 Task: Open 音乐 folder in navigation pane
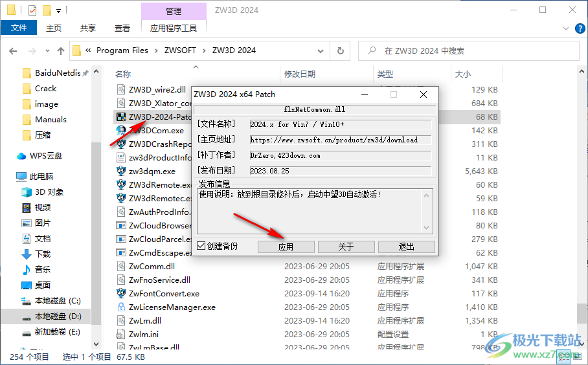(x=42, y=269)
